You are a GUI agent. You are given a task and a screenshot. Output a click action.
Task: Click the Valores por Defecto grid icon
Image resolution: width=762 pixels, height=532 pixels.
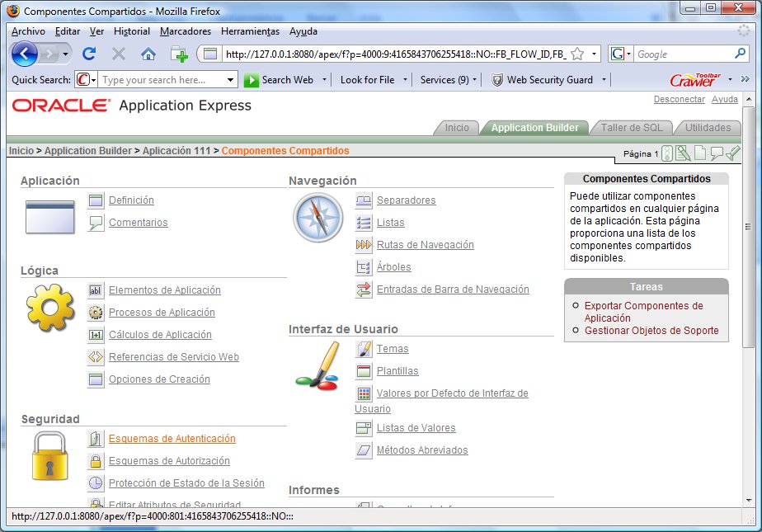coord(364,393)
